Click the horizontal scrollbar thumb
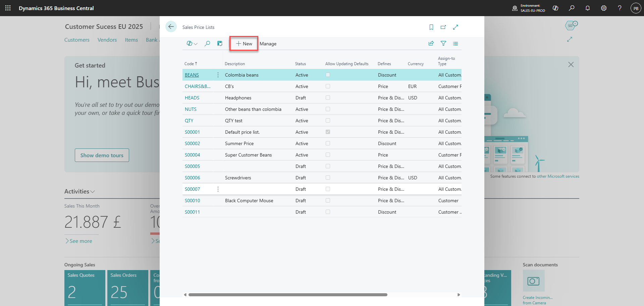Screen dimensions: 644x306 point(288,295)
